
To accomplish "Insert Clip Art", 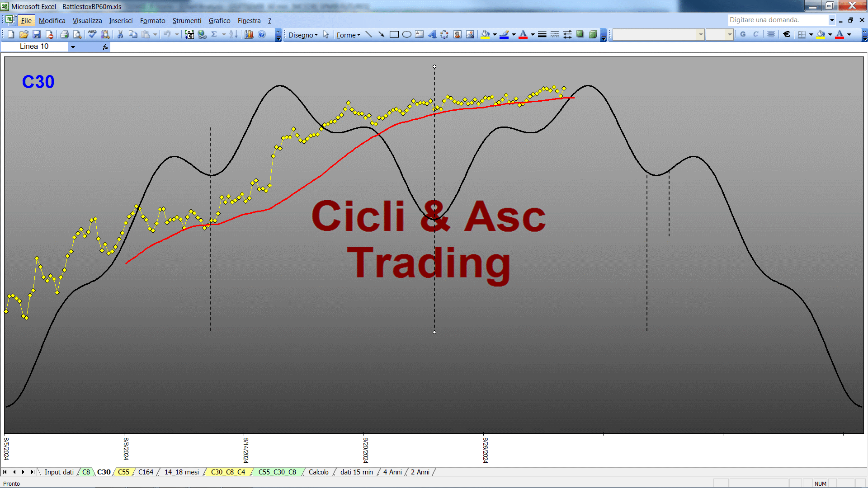I will point(457,34).
